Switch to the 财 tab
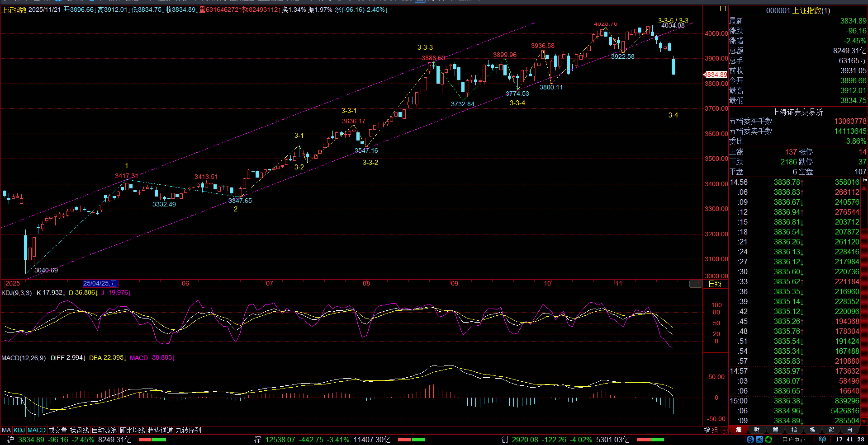868x445 pixels. 756,430
